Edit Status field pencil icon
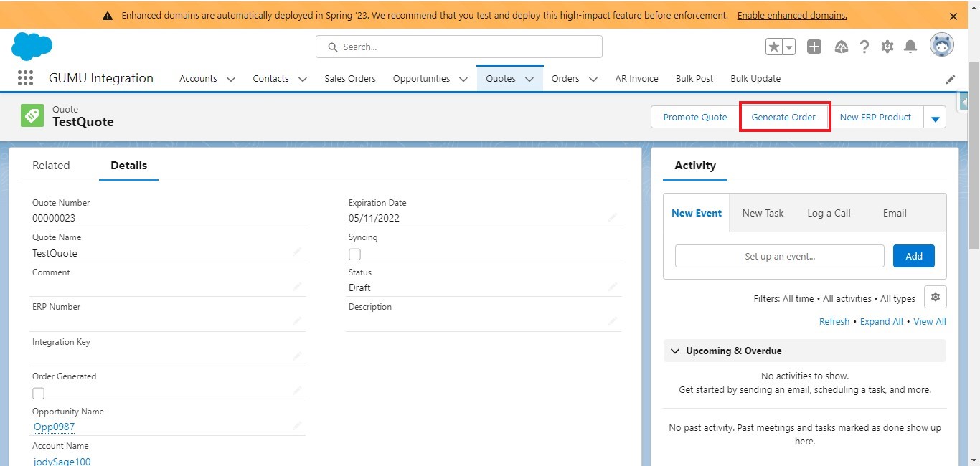 pyautogui.click(x=613, y=286)
